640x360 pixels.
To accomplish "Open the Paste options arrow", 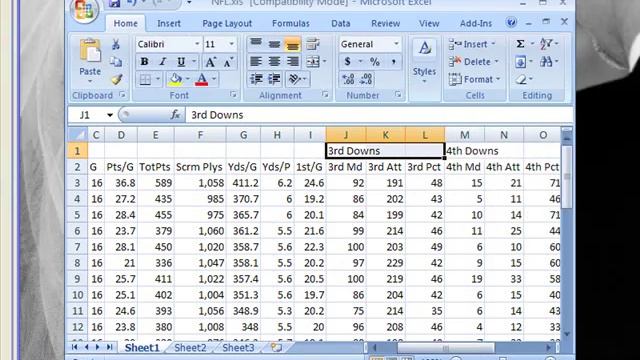I will click(90, 82).
